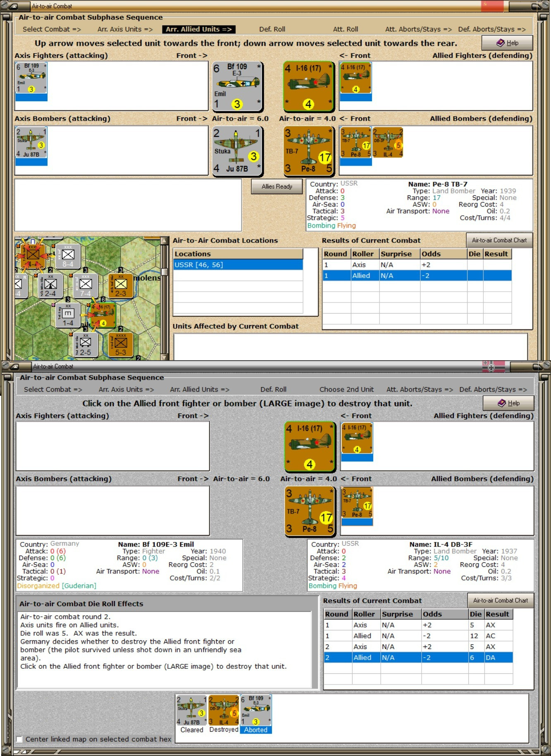The image size is (551, 756).
Task: Select large I-16 front fighter in upper window
Action: pos(308,86)
